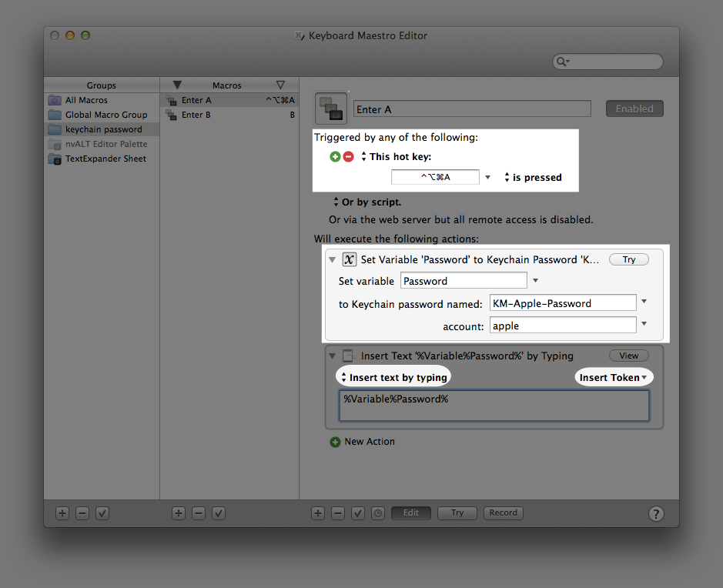
Task: Open the 'Insert text by typing' popup
Action: 393,377
